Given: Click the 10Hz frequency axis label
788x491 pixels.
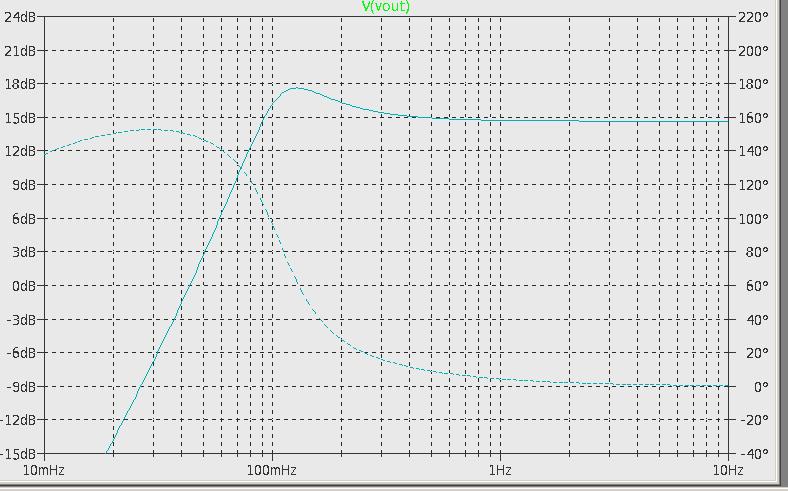Looking at the screenshot, I should coord(728,470).
